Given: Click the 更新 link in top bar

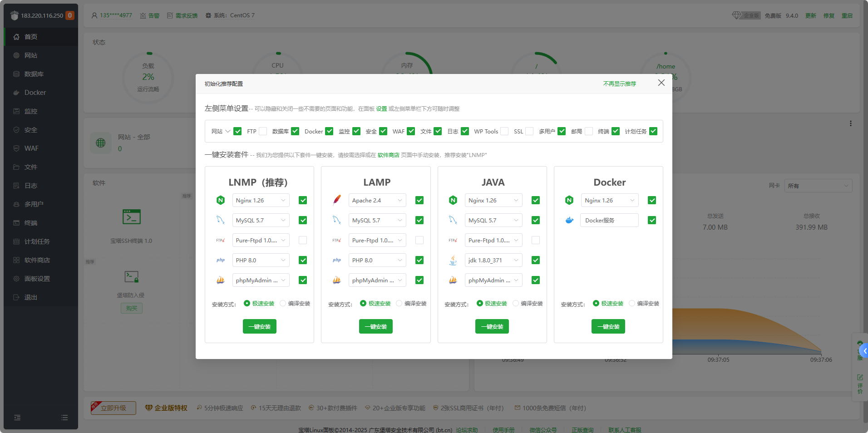Looking at the screenshot, I should [811, 15].
